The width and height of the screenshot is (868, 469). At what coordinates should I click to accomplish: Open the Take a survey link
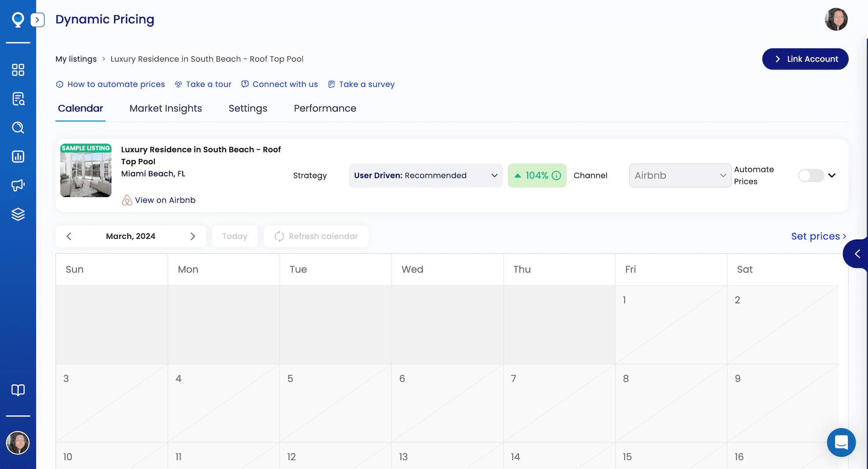[366, 84]
